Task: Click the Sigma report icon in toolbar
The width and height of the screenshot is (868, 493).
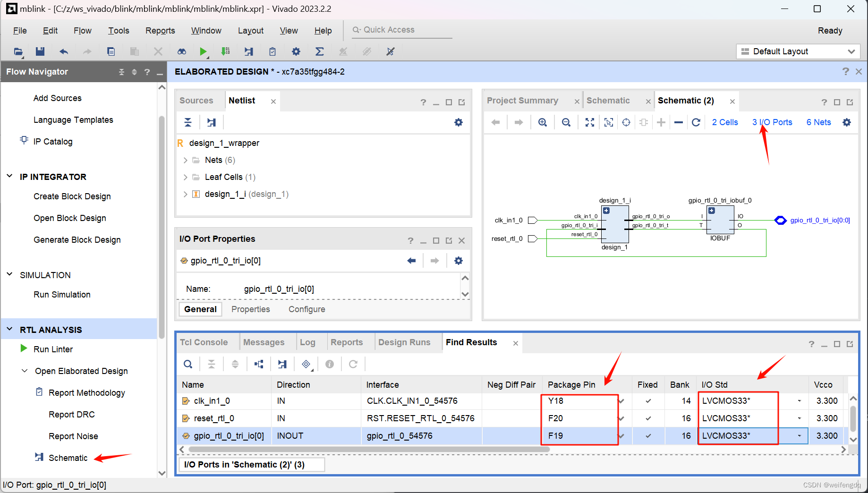Action: click(320, 51)
